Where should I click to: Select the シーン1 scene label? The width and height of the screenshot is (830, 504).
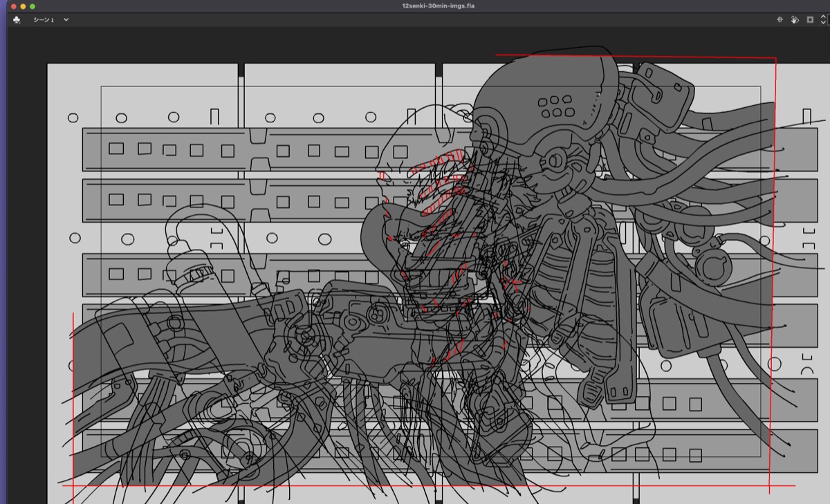click(44, 20)
